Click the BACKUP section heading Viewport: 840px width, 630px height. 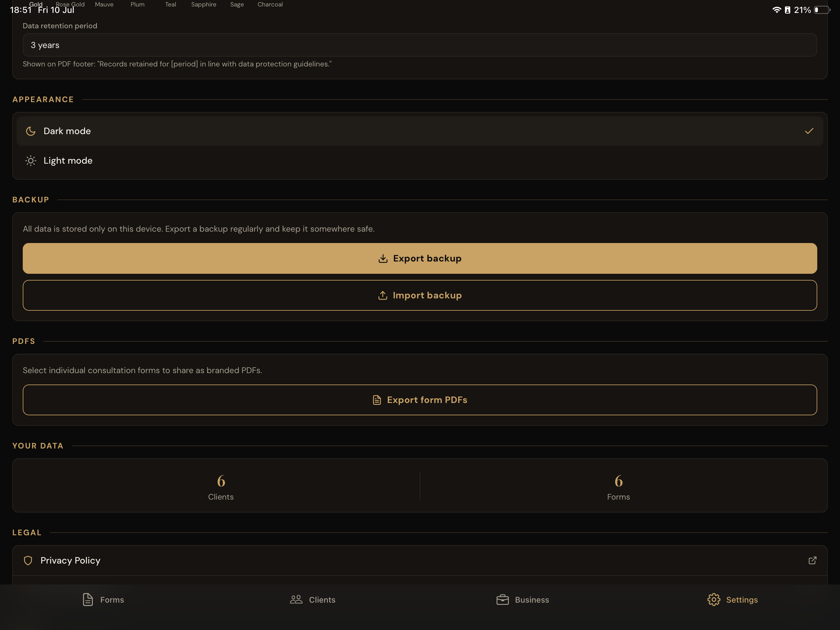(x=31, y=200)
